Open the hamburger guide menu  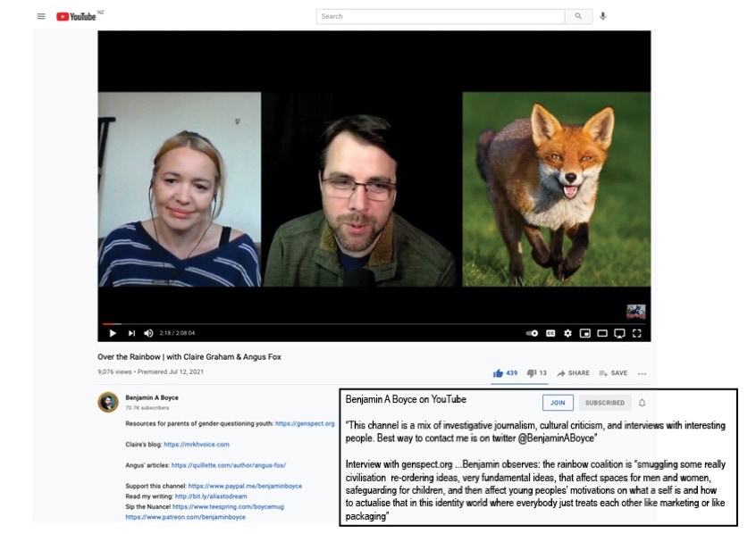click(41, 16)
